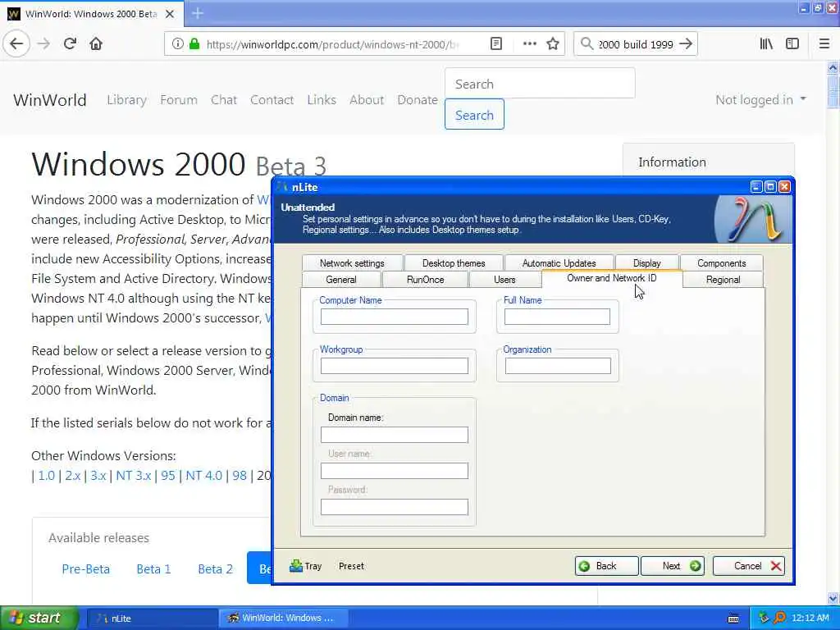840x630 pixels.
Task: Open the Windows Start menu
Action: 39,618
